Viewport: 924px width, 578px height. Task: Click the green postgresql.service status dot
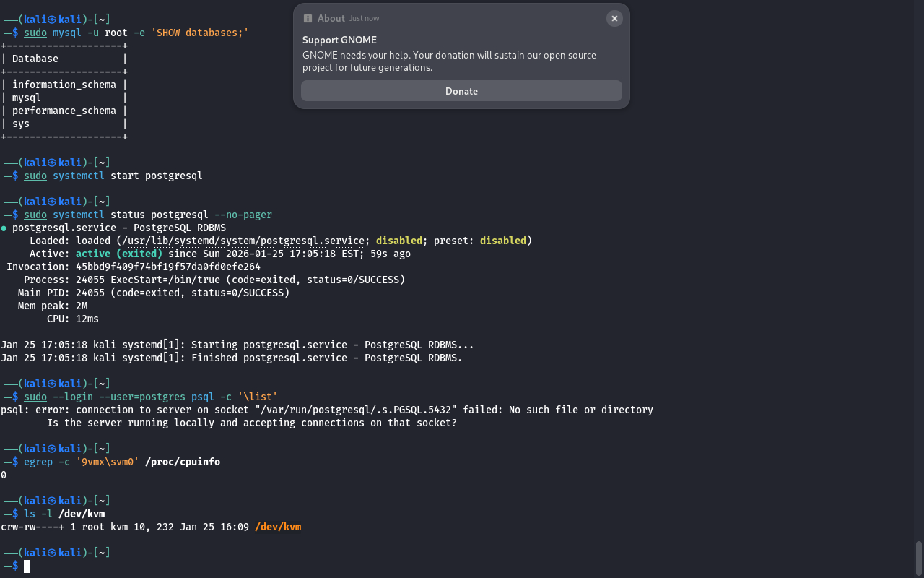(4, 228)
